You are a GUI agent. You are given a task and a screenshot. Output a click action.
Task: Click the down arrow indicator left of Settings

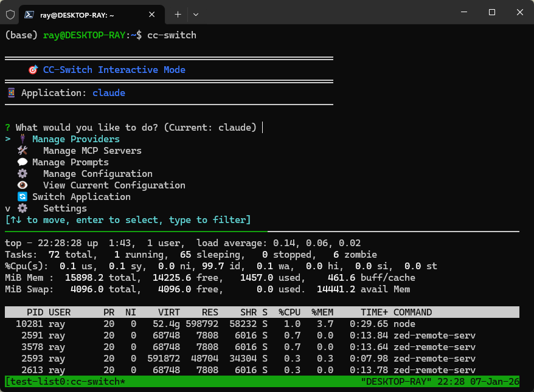[x=8, y=208]
